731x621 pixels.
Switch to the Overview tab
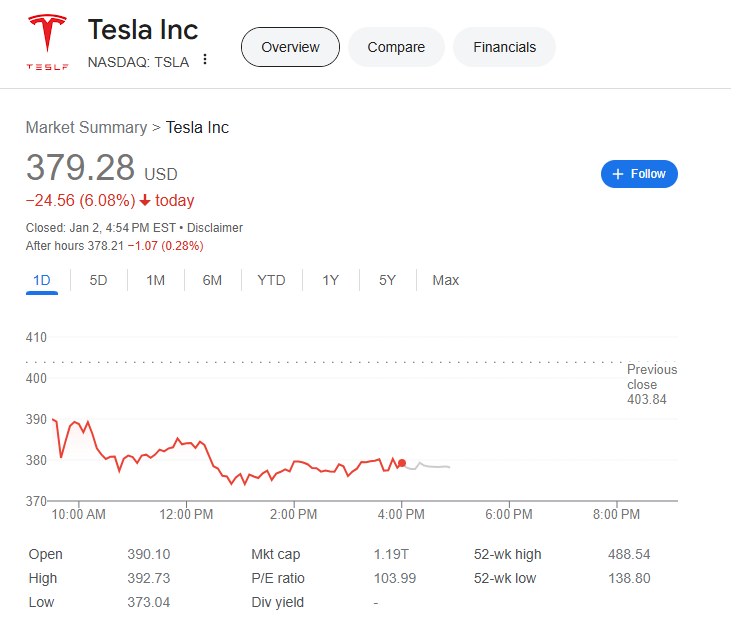point(290,47)
